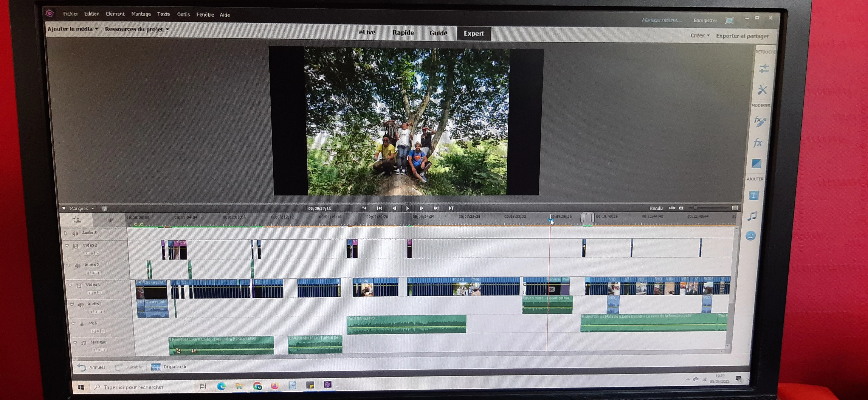Expand the Audio 3 track

66,233
